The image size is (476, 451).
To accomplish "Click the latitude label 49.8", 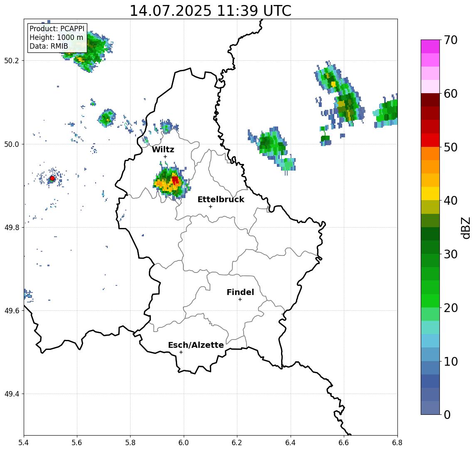I will (x=12, y=227).
